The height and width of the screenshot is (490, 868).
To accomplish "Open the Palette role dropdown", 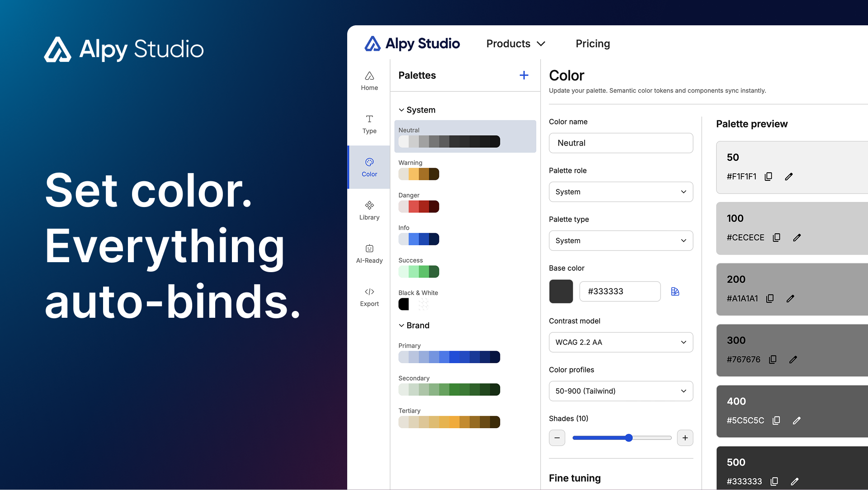I will (621, 192).
